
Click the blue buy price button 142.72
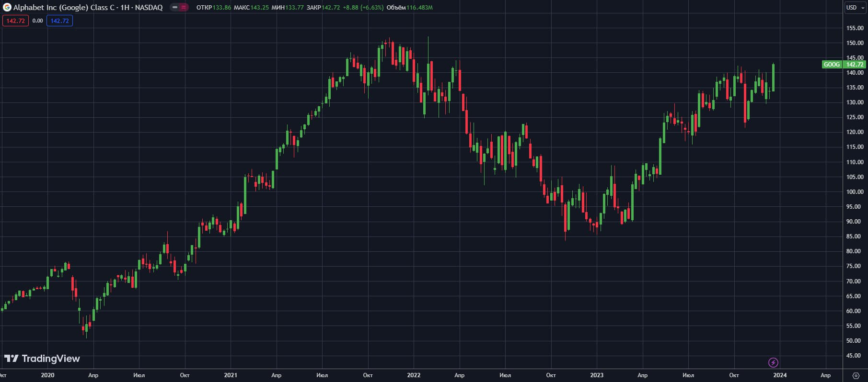click(59, 21)
